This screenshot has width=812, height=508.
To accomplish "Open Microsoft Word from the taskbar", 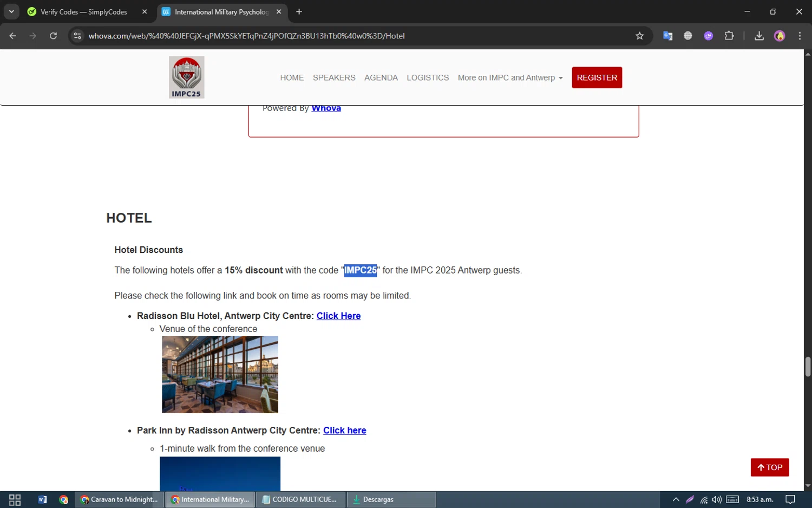I will (x=42, y=500).
